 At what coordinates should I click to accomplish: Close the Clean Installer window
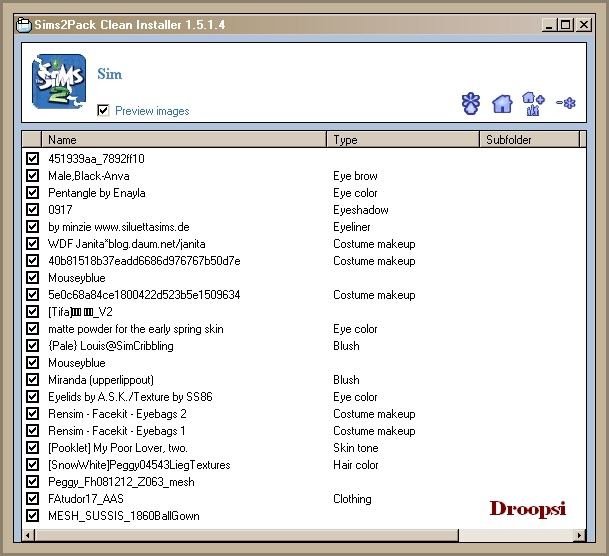[x=584, y=25]
